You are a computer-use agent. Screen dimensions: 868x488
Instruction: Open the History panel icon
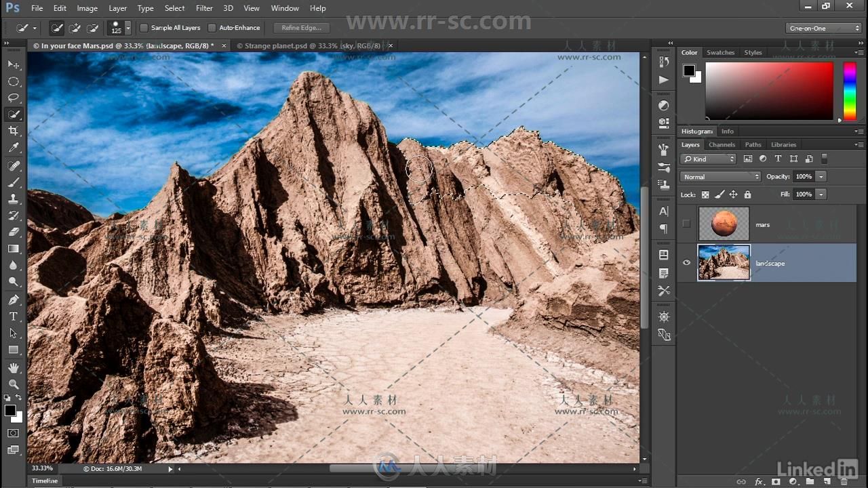(664, 62)
